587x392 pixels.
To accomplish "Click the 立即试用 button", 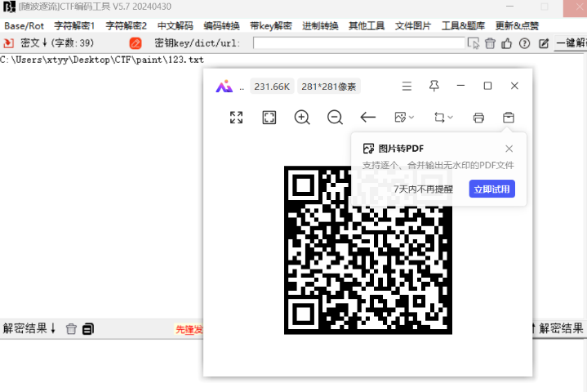I will pos(492,189).
